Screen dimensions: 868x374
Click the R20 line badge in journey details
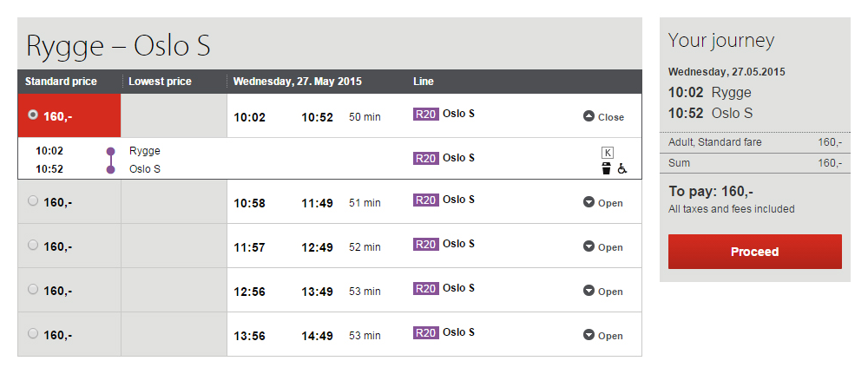coord(426,158)
